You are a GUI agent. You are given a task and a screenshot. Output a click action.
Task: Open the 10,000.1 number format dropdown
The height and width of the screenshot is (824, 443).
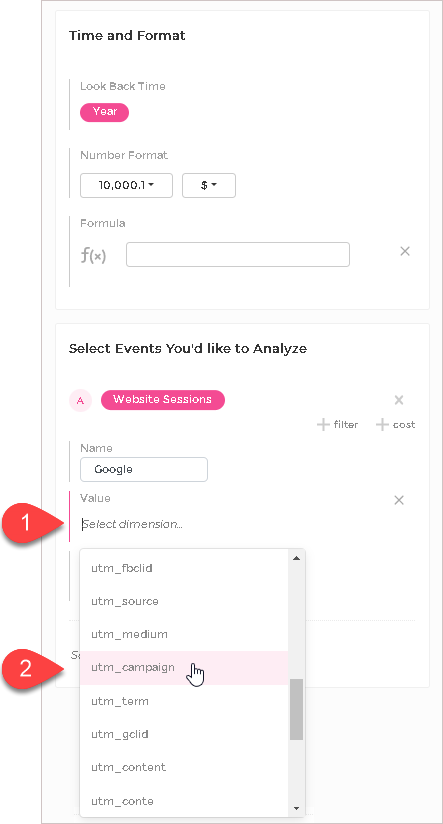(126, 186)
